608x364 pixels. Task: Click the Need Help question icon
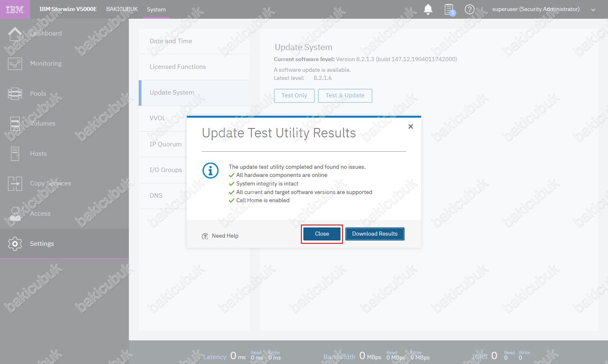point(205,236)
